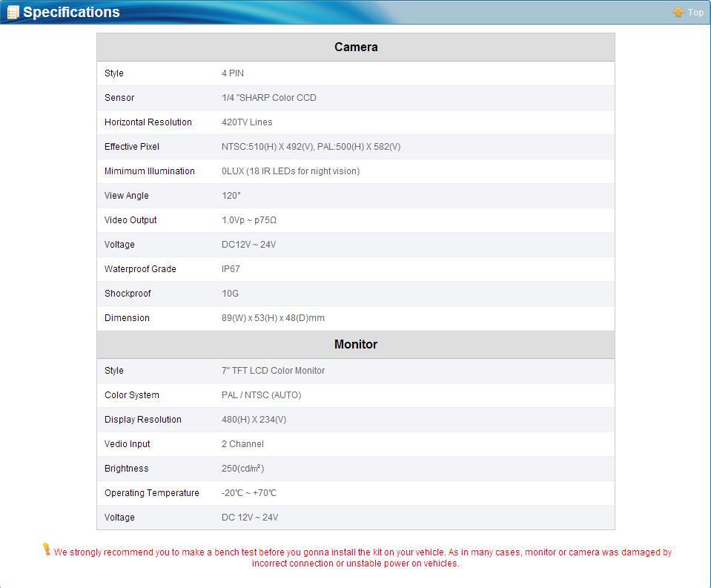
Task: Select the Monitor section header
Action: pyautogui.click(x=356, y=344)
